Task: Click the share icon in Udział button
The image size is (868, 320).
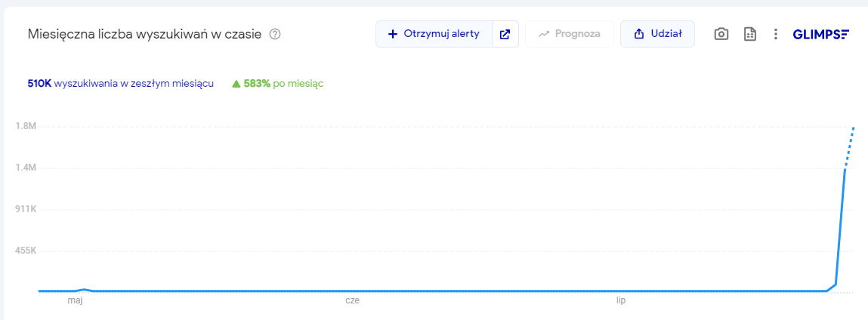Action: coord(638,34)
